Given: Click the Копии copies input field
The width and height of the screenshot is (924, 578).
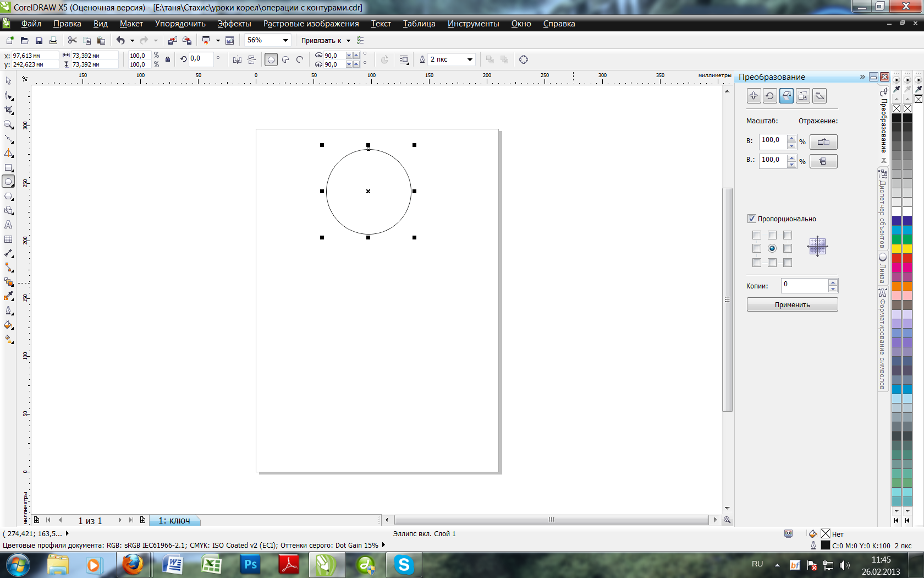Looking at the screenshot, I should tap(805, 285).
